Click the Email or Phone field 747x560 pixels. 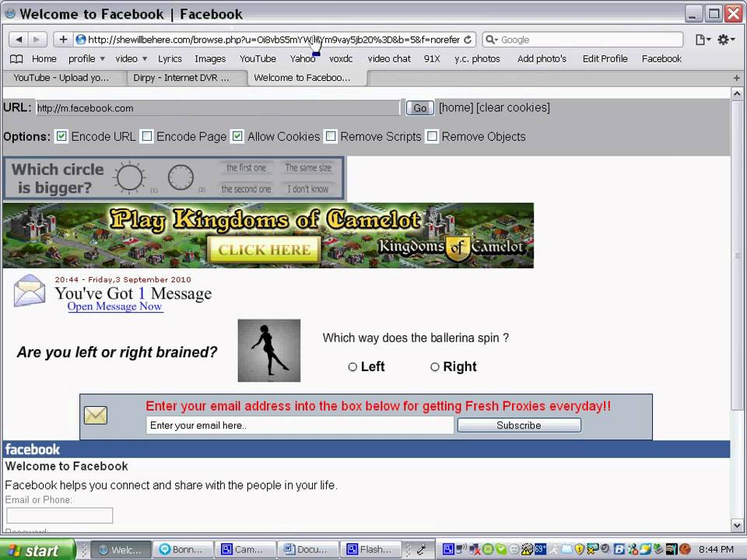tap(60, 515)
